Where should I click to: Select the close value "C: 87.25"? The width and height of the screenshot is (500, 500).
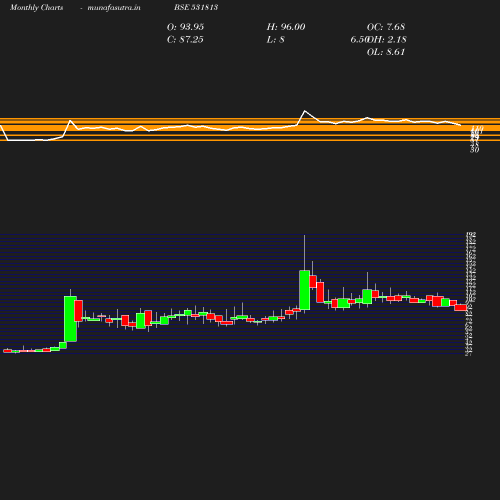tap(185, 39)
